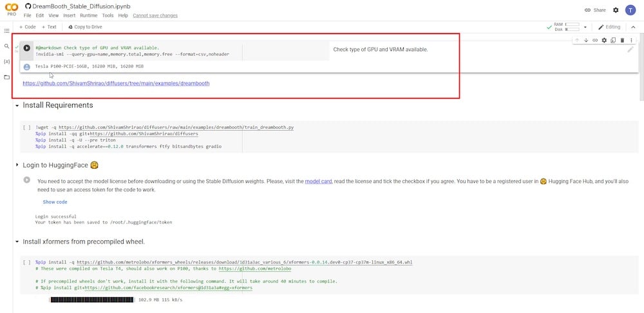The image size is (644, 313).
Task: Open more cell actions menu
Action: tap(631, 41)
